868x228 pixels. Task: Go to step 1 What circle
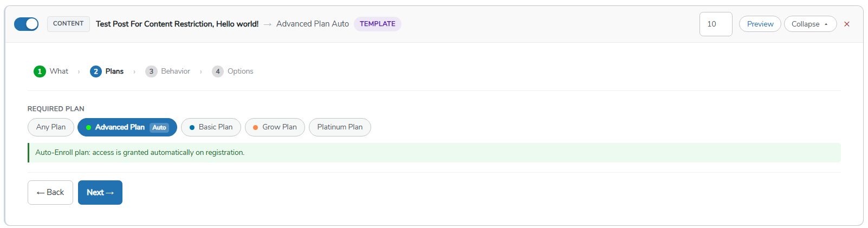[40, 71]
